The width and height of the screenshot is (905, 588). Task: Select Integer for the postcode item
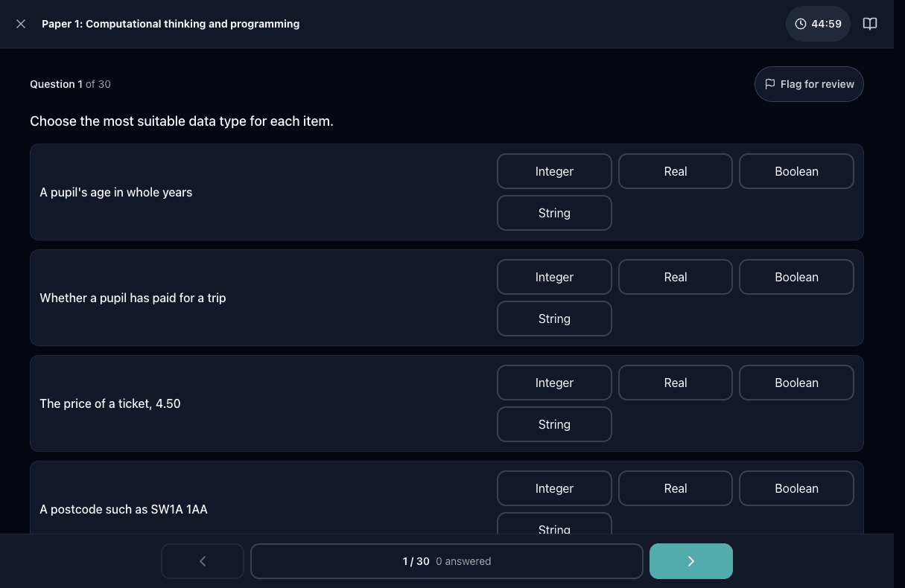(554, 488)
